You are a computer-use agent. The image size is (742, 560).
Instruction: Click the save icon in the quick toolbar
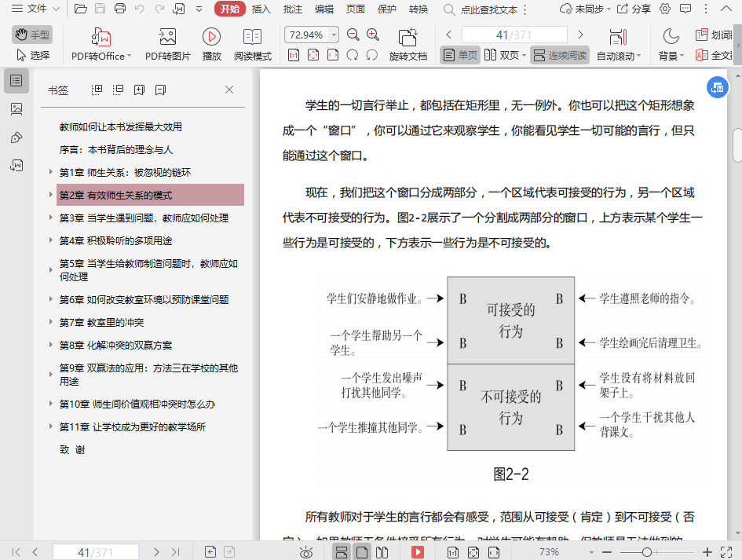tap(101, 9)
